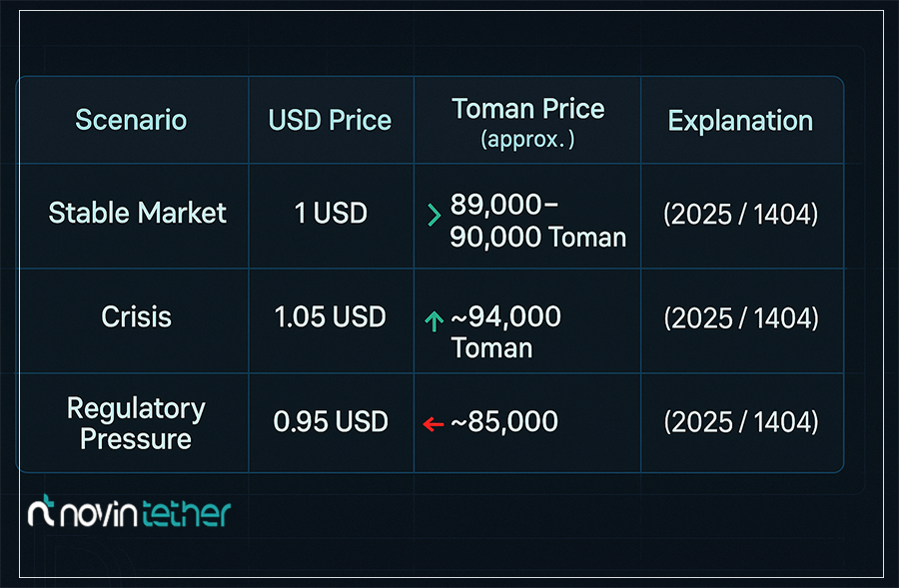Click the green up arrow next to ~94,000
Viewport: 899px width, 588px height.
click(x=435, y=320)
